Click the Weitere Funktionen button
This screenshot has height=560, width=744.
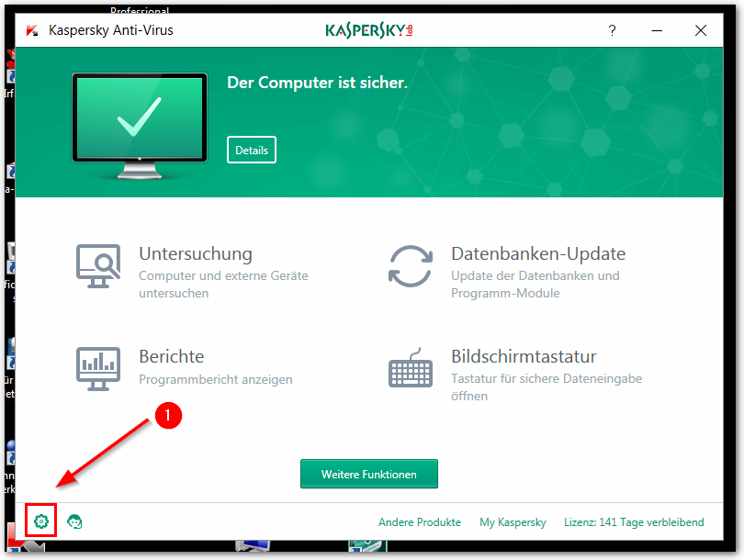click(368, 474)
